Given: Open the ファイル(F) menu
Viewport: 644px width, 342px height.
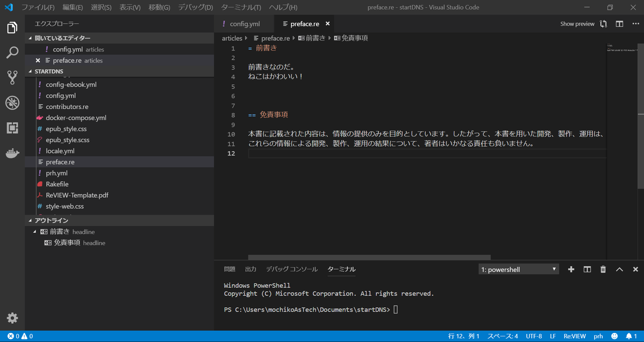Looking at the screenshot, I should [38, 8].
